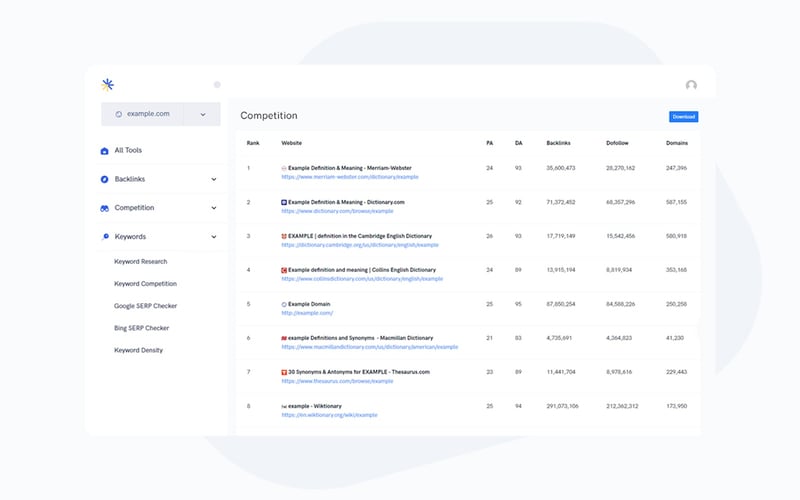This screenshot has width=800, height=500.
Task: Open Bing SERP Checker
Action: point(141,328)
